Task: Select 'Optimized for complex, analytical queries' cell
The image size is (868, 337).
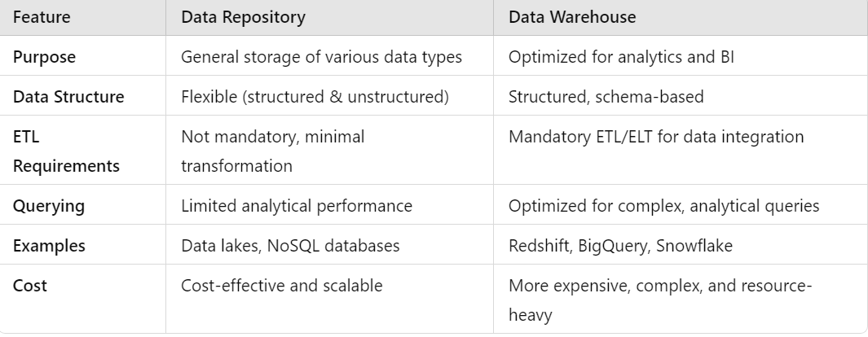Action: [663, 206]
